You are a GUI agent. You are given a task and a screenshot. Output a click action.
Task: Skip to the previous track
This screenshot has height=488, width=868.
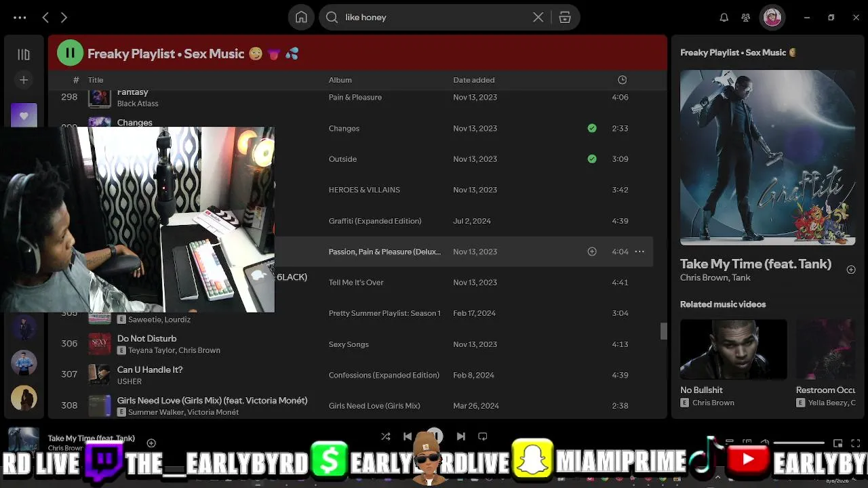coord(408,436)
